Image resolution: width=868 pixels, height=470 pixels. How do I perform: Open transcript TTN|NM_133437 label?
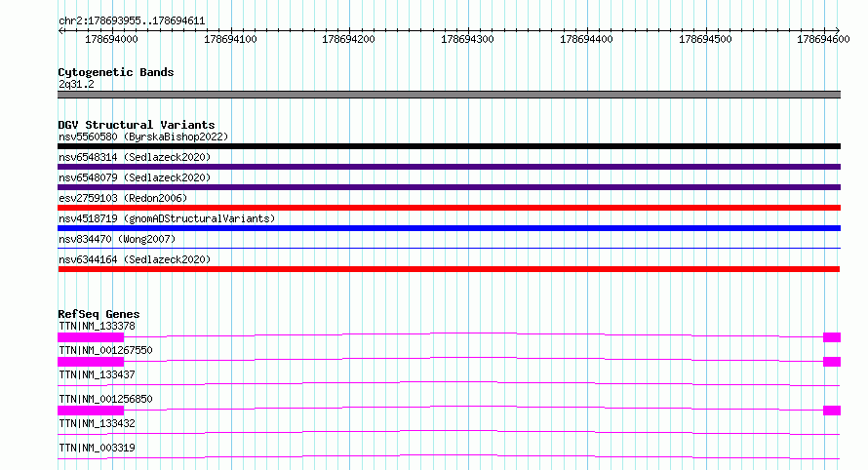click(x=97, y=374)
